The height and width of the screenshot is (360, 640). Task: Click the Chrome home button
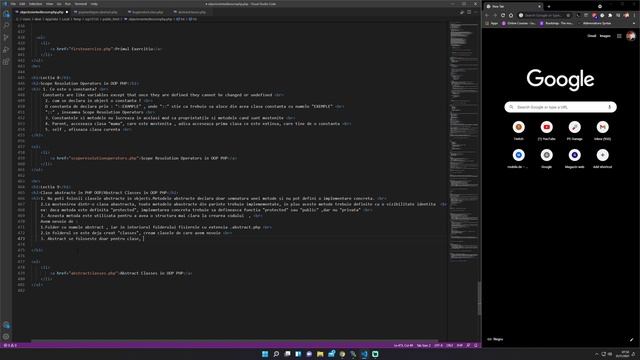511,15
